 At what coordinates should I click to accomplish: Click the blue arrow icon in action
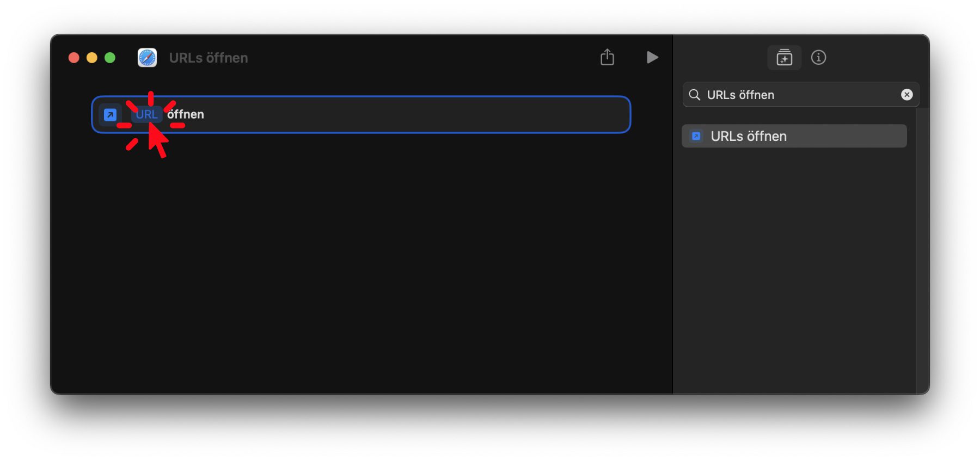(110, 115)
